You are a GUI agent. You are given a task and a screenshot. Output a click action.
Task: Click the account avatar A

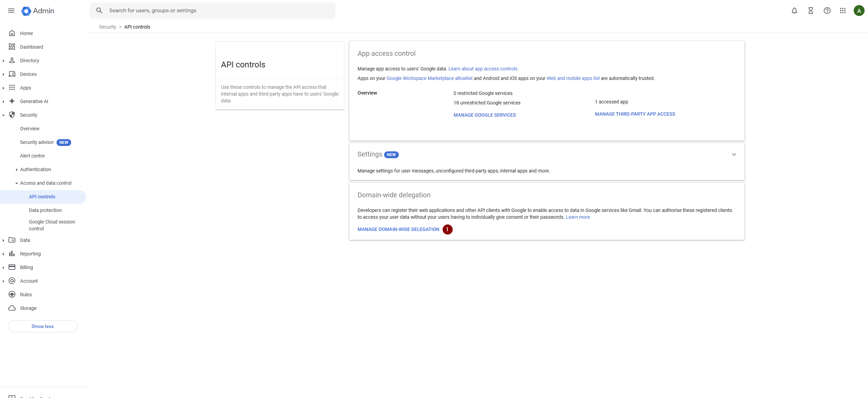[x=859, y=11]
